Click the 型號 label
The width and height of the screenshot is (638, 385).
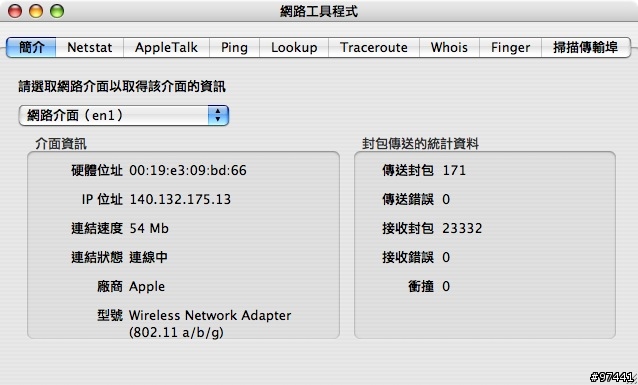[x=110, y=315]
